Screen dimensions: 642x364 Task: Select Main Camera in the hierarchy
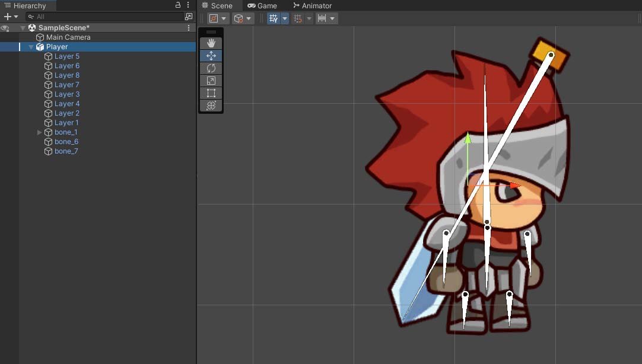coord(68,37)
